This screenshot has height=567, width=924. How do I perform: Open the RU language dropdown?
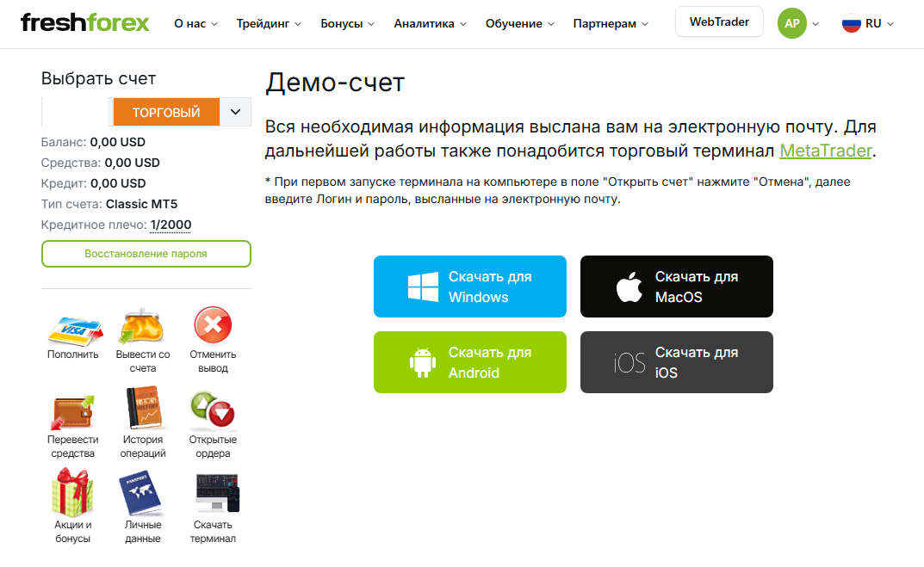(868, 23)
